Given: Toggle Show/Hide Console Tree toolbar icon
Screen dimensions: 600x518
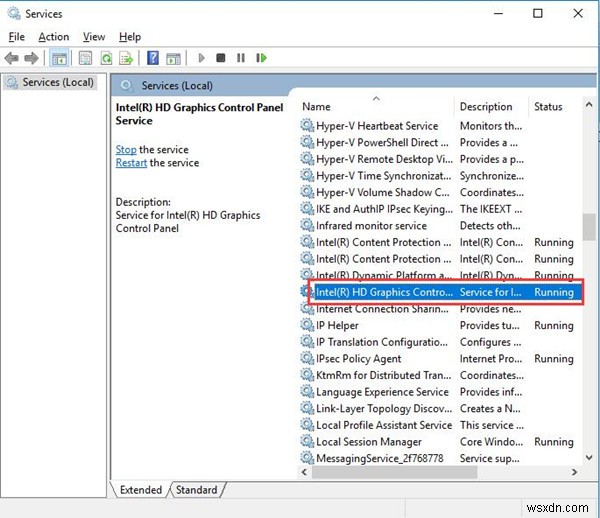Looking at the screenshot, I should pyautogui.click(x=59, y=58).
